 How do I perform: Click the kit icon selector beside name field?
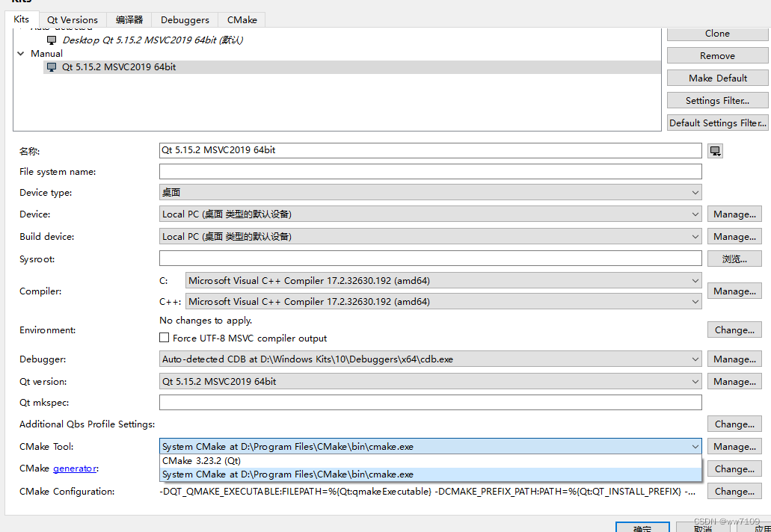(715, 150)
